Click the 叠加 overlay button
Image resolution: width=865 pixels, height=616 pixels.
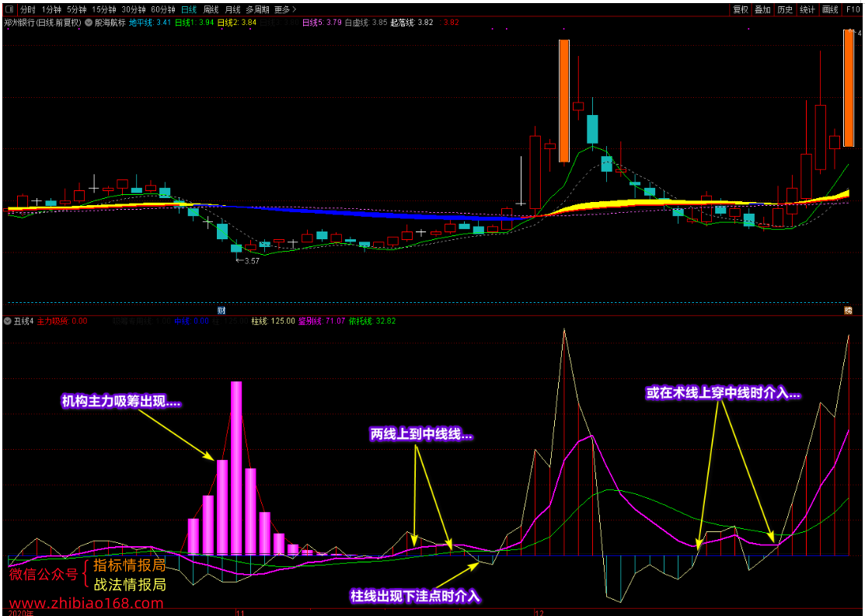pyautogui.click(x=762, y=9)
